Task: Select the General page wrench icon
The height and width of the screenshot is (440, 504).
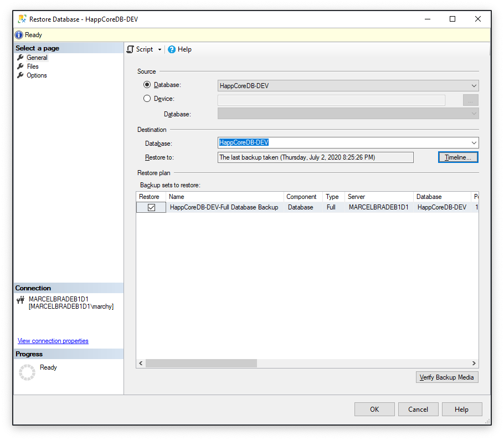Action: tap(19, 57)
